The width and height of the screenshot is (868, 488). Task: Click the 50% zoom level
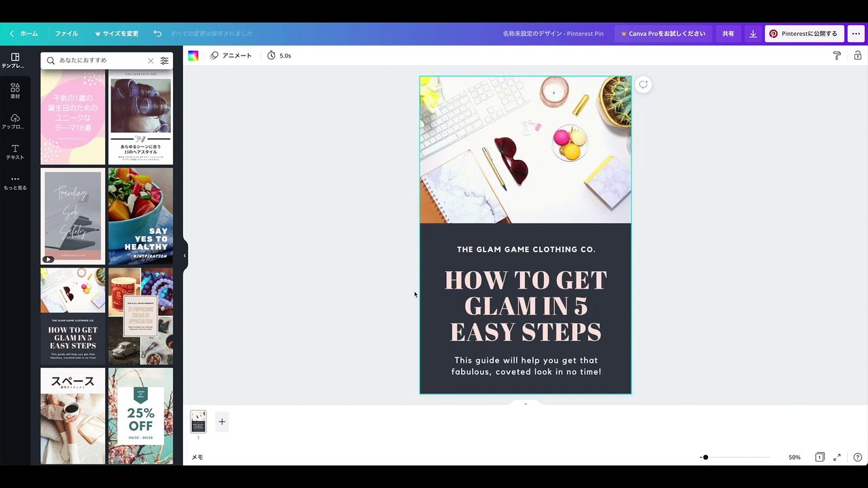(794, 457)
